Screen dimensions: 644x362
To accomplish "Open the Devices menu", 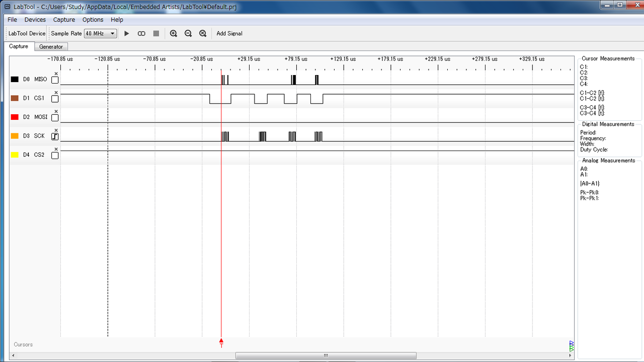I will tap(35, 20).
